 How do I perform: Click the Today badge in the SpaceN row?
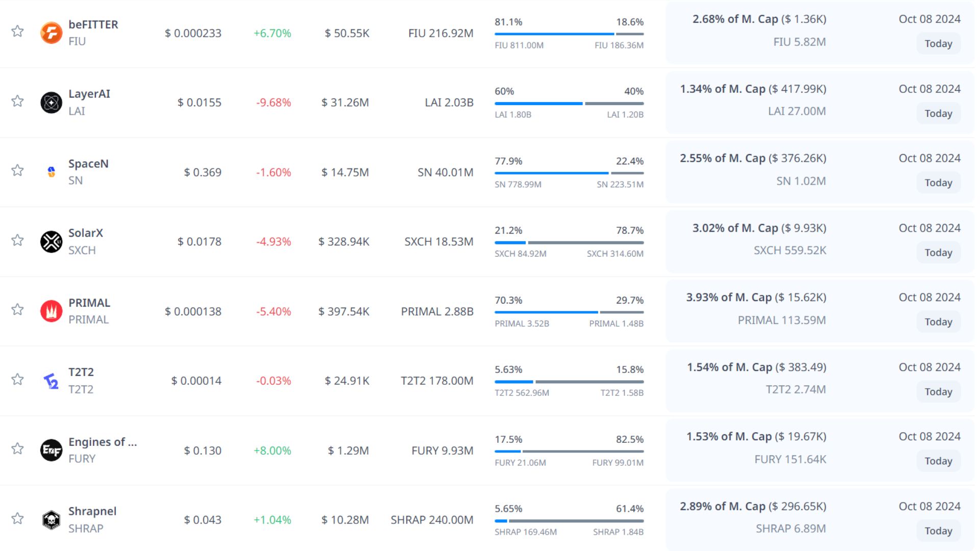coord(938,183)
